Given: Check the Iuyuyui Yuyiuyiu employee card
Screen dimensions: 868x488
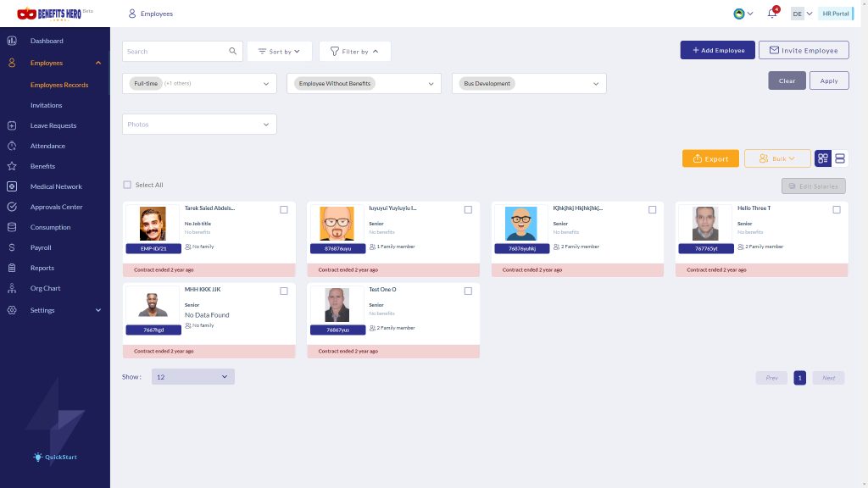Looking at the screenshot, I should [468, 210].
